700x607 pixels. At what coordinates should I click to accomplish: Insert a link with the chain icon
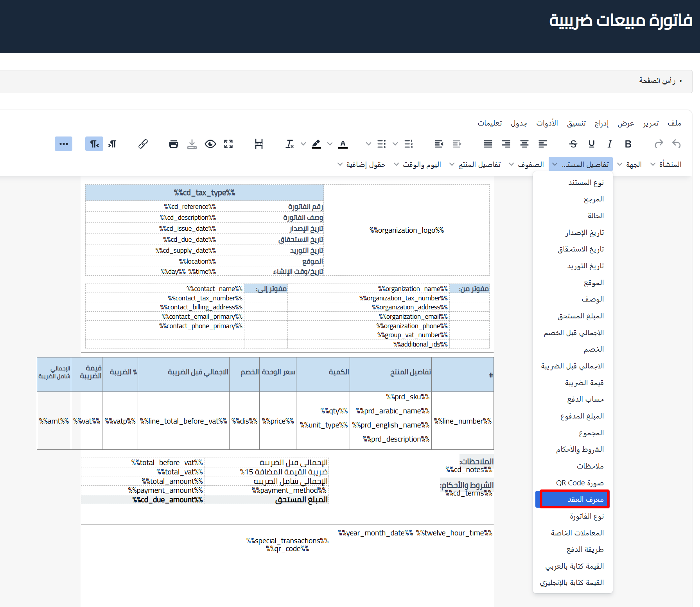[143, 144]
